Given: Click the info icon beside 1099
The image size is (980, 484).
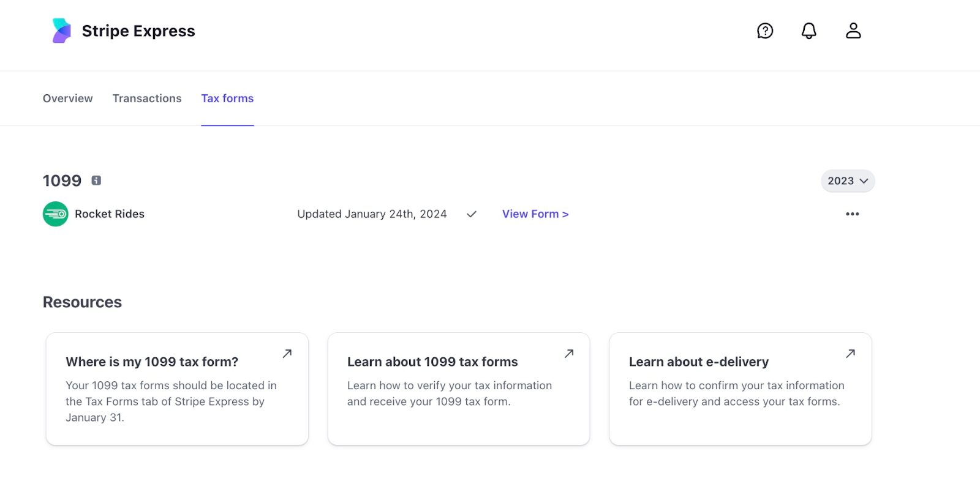Looking at the screenshot, I should (x=96, y=181).
